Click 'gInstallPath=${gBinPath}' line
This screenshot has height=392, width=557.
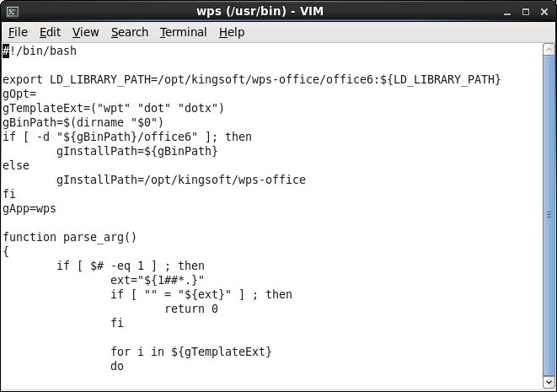[x=137, y=151]
